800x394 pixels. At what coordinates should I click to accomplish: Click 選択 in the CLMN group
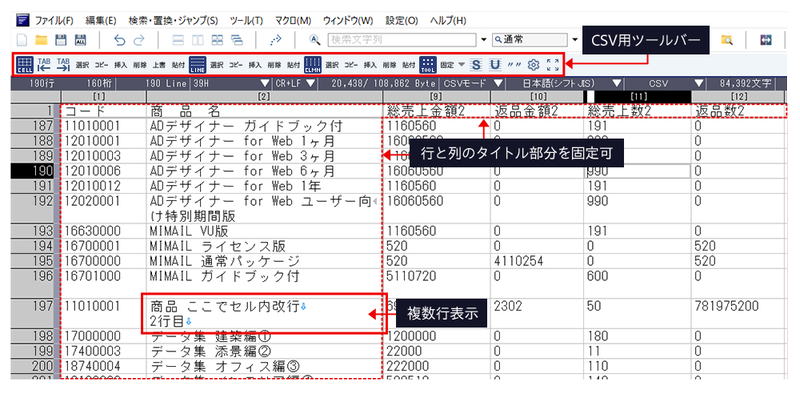[332, 65]
